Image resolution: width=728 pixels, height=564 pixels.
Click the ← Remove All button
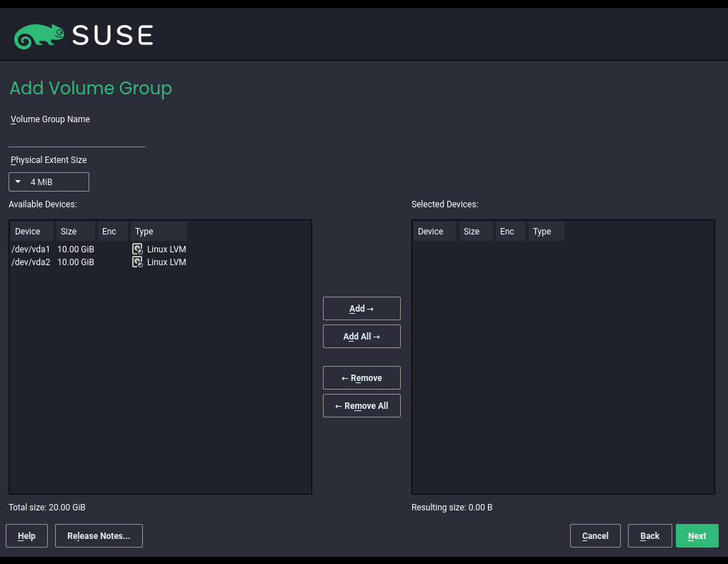(x=361, y=406)
